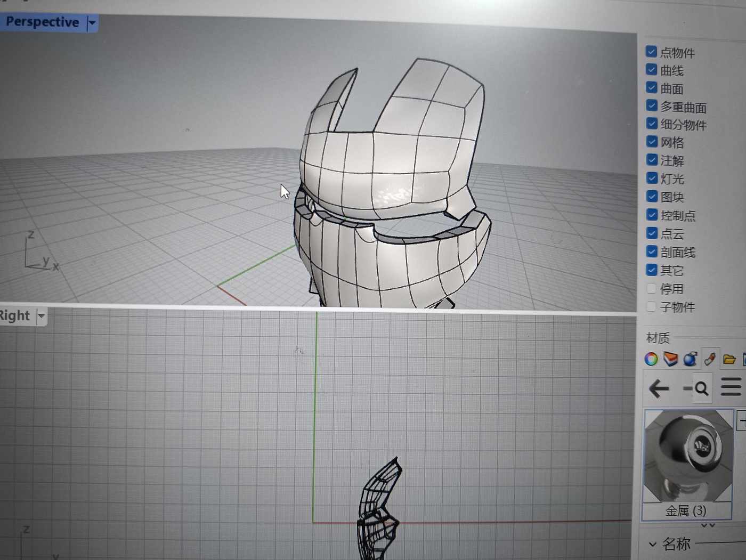Click the Right viewport title label
This screenshot has width=746, height=560.
(14, 315)
